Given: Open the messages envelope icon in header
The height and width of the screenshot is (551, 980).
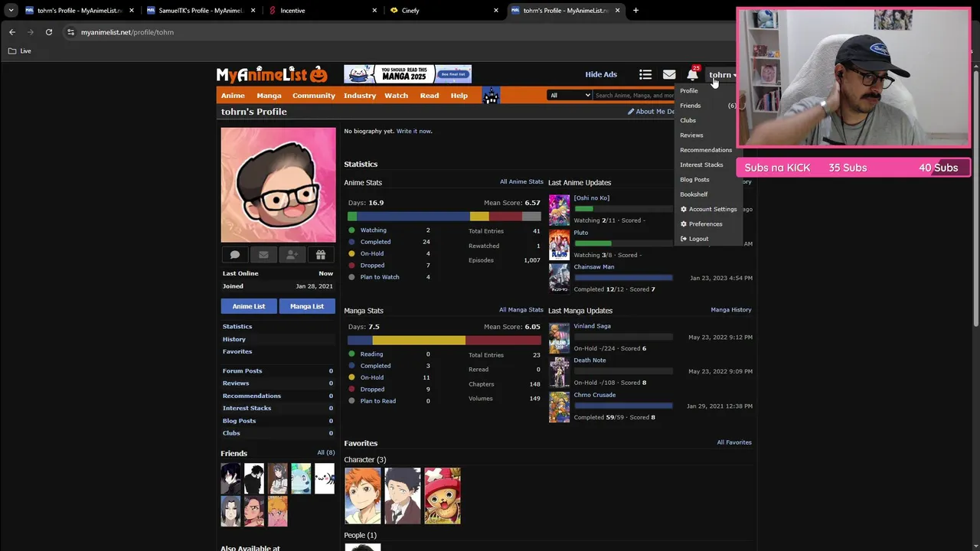Looking at the screenshot, I should tap(669, 74).
